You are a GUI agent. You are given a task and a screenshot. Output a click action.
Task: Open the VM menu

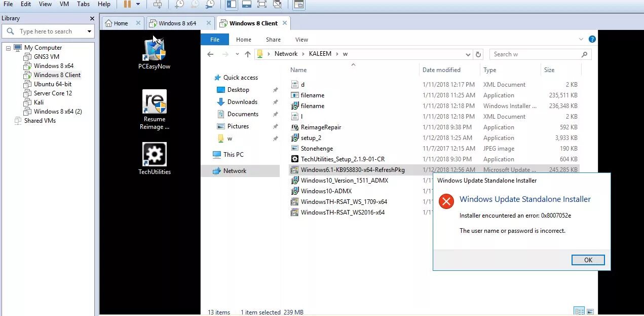[64, 4]
